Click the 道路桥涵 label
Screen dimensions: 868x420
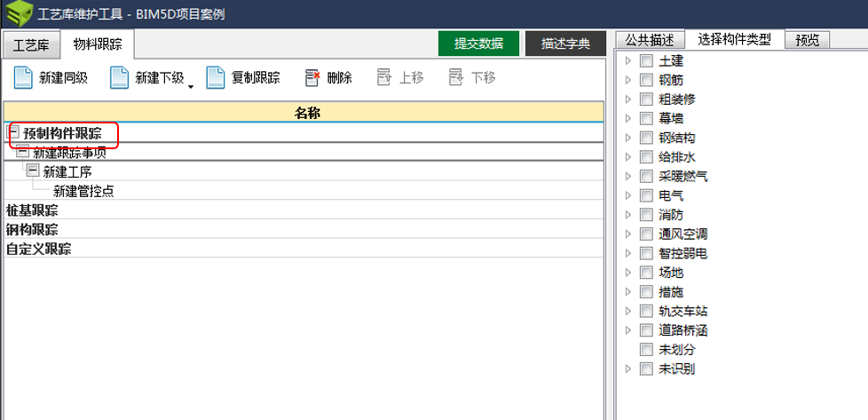coord(683,330)
